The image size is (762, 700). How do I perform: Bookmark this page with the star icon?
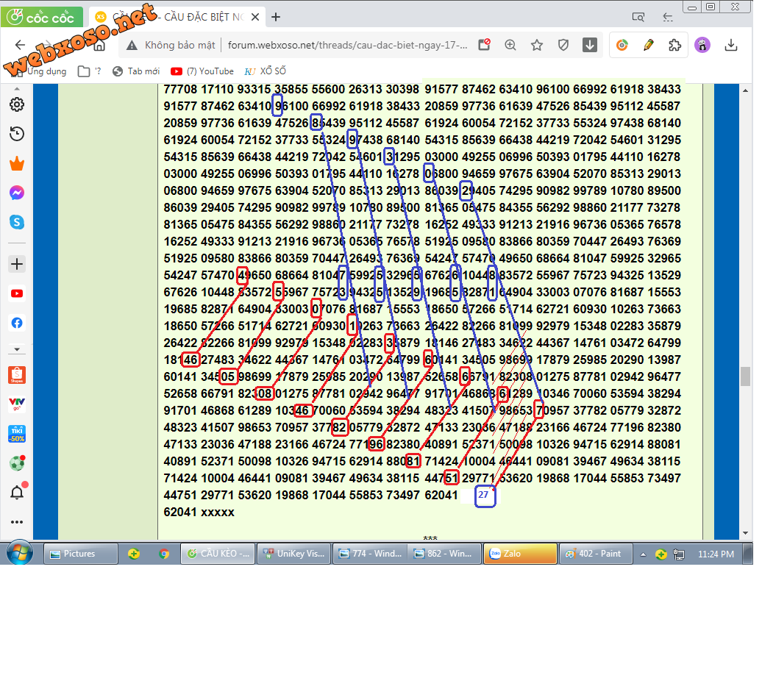coord(537,46)
